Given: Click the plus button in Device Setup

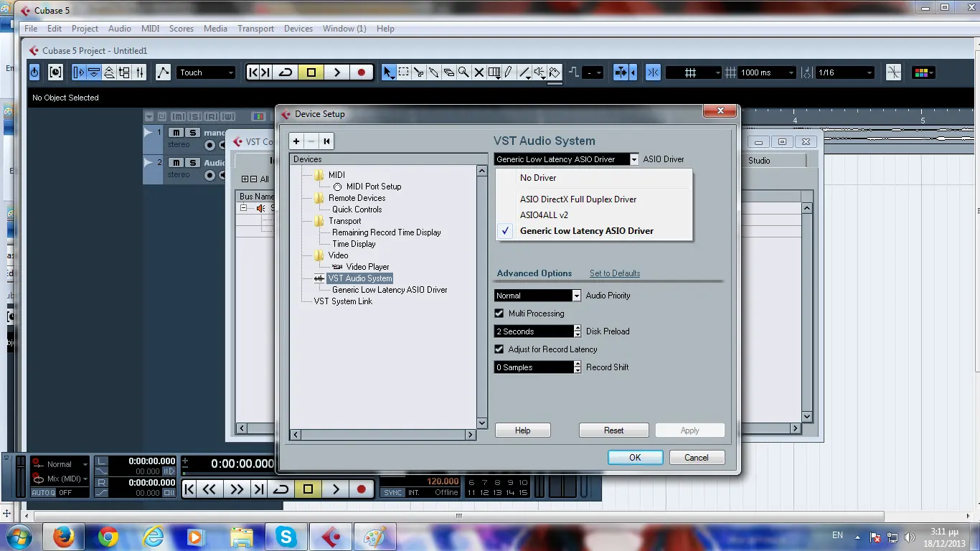Looking at the screenshot, I should [x=296, y=141].
